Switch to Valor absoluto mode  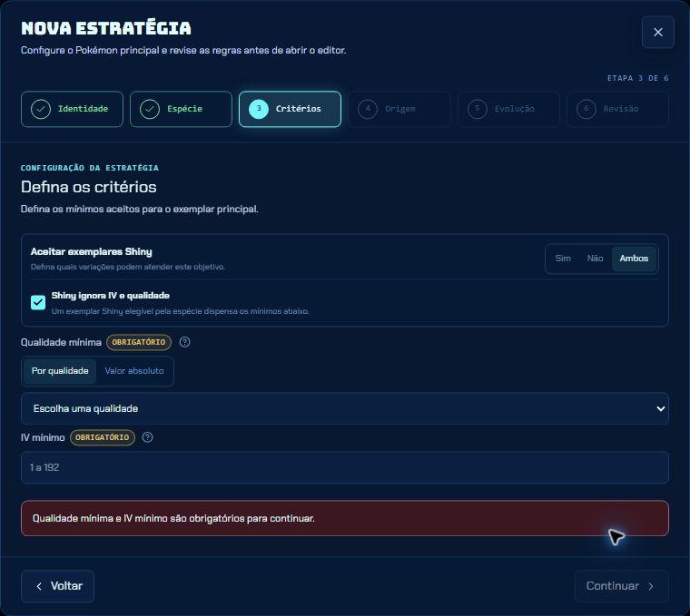point(134,371)
